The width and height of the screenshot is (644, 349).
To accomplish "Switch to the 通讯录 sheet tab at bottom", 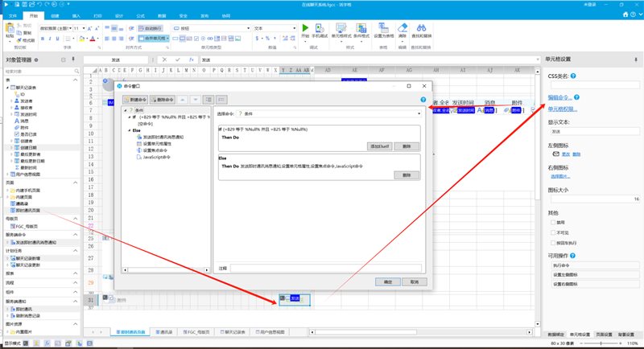I will point(164,332).
